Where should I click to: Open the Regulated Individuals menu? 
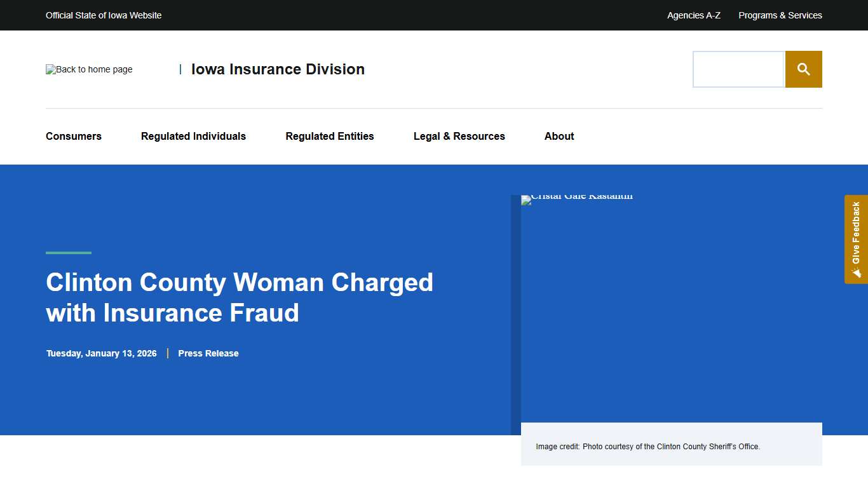(x=193, y=136)
